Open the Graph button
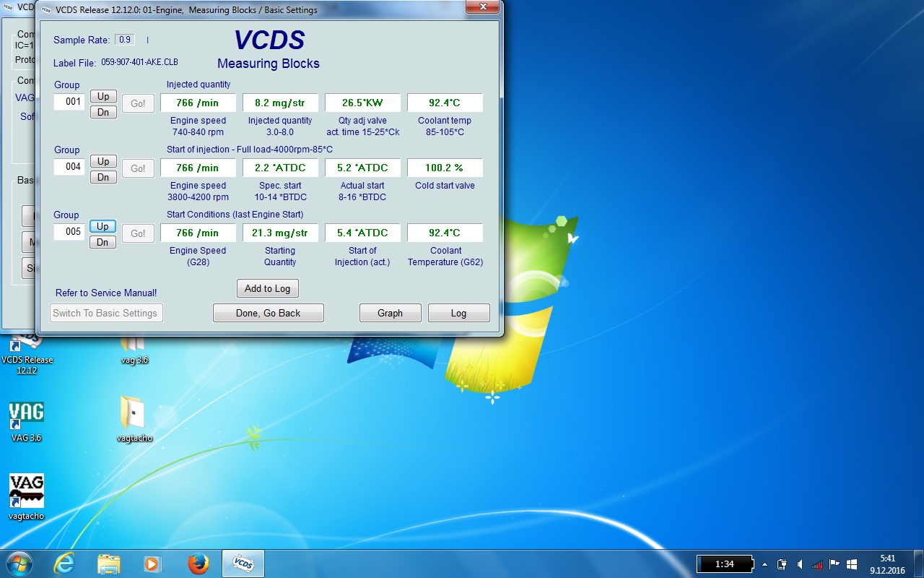 391,313
